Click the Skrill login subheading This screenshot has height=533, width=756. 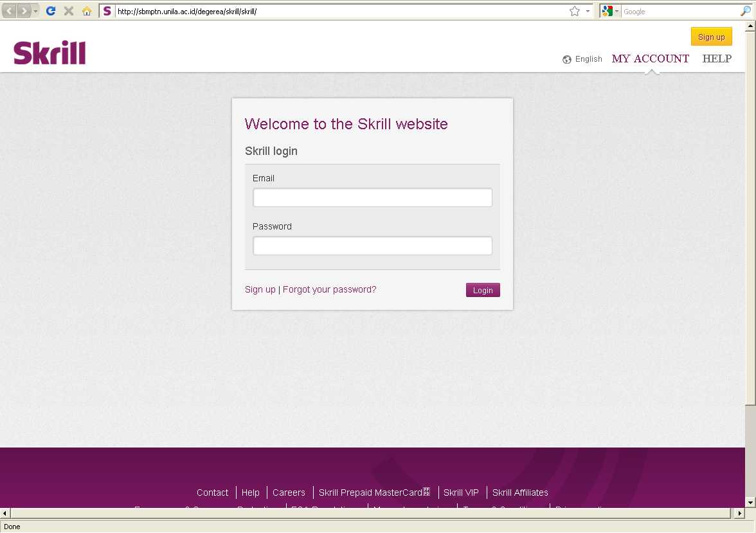[271, 151]
